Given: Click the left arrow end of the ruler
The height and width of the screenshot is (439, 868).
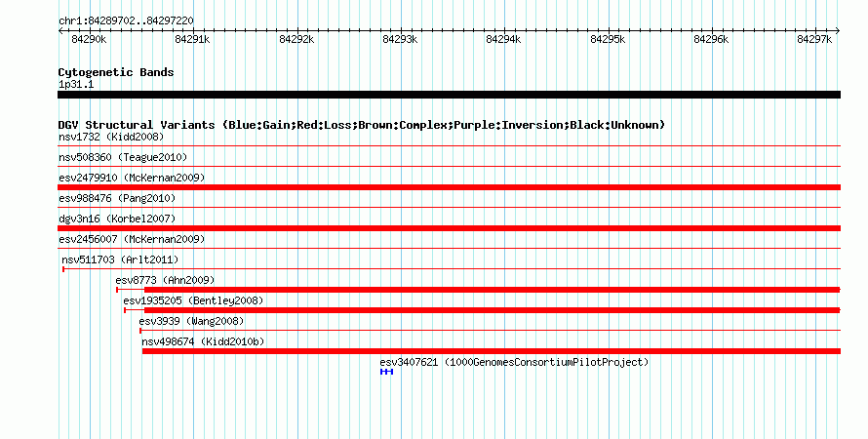Looking at the screenshot, I should 60,31.
